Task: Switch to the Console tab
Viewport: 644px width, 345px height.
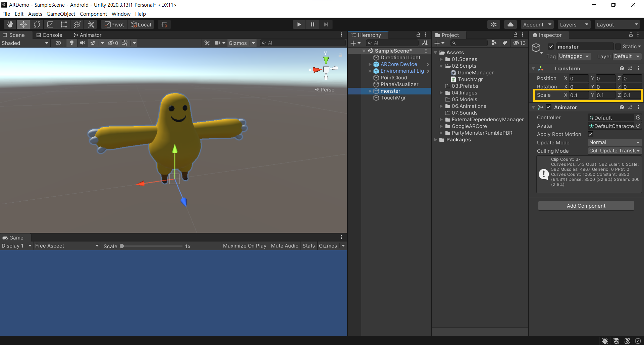Action: coord(49,35)
